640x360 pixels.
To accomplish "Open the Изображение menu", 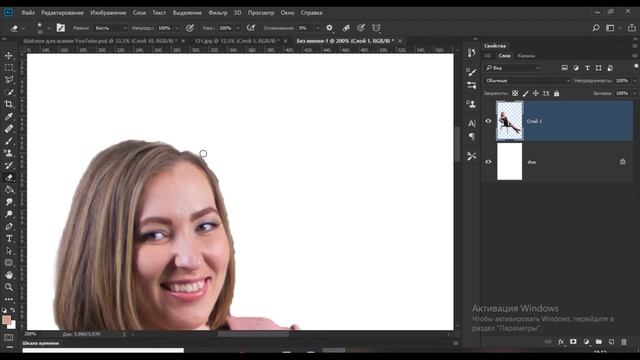I will click(x=108, y=13).
